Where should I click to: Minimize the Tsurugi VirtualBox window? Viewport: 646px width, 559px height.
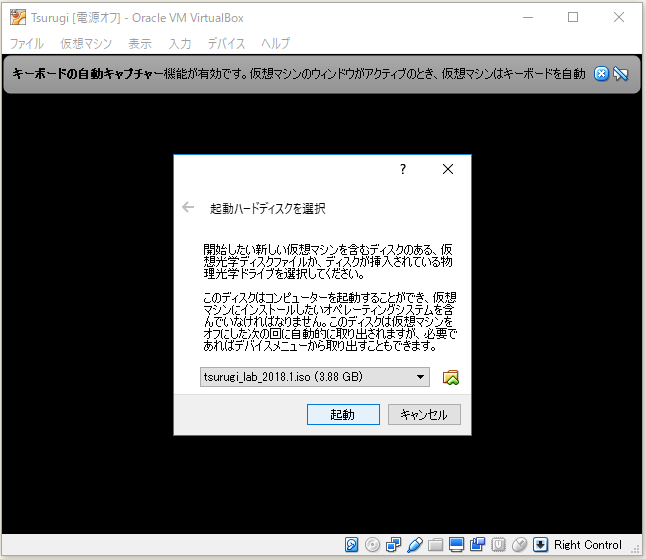(528, 18)
